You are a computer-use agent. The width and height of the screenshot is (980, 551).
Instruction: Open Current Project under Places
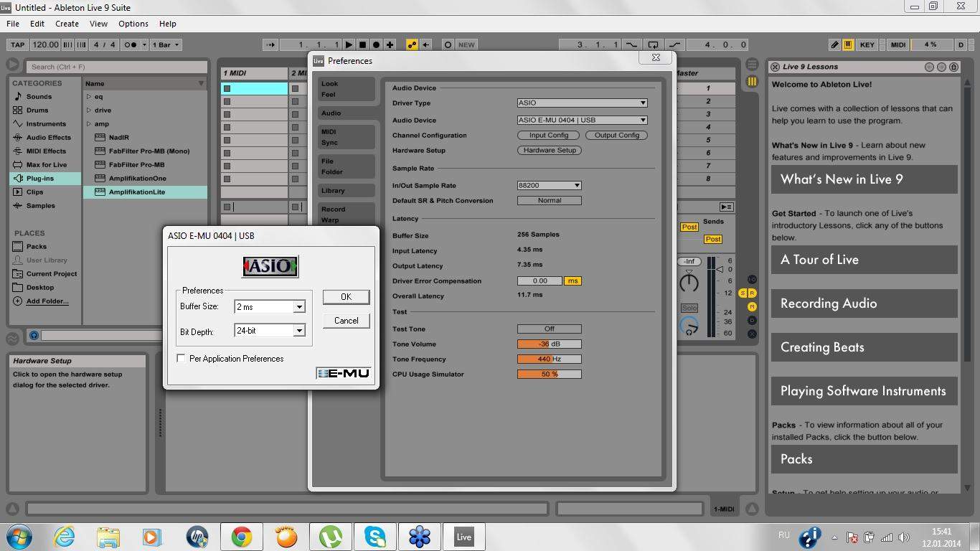pyautogui.click(x=52, y=274)
